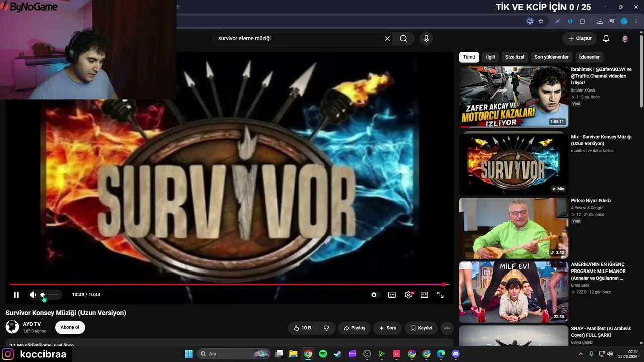Save video with Kaydet button
This screenshot has height=362, width=644.
pyautogui.click(x=421, y=328)
